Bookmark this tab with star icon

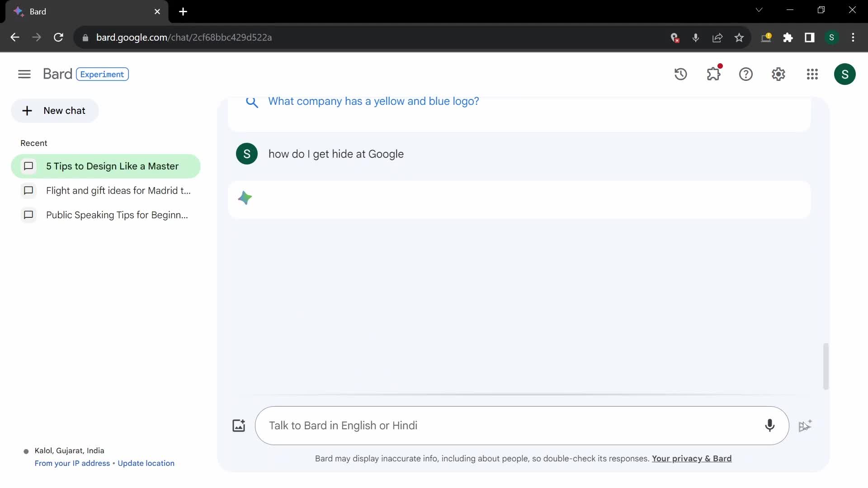pyautogui.click(x=739, y=38)
